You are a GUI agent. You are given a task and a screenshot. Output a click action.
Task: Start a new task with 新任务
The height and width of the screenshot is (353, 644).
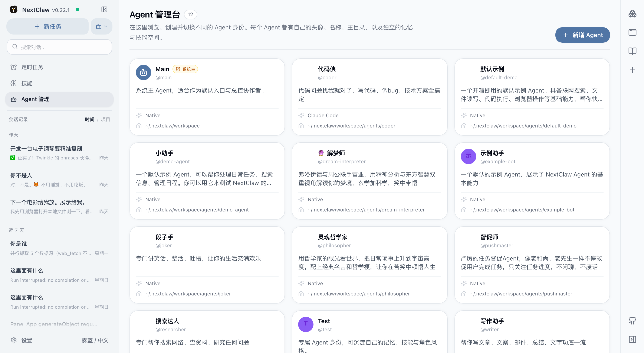click(47, 26)
